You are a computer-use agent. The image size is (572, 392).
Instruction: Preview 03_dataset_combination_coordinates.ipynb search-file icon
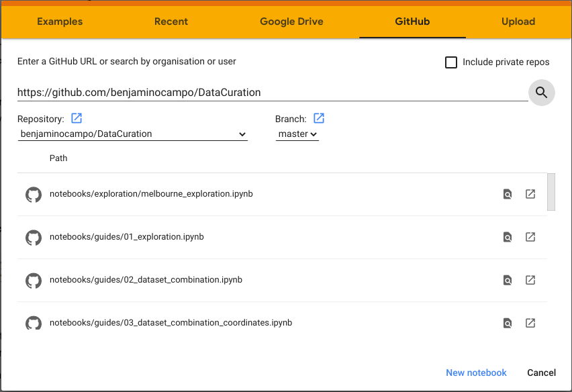point(508,323)
